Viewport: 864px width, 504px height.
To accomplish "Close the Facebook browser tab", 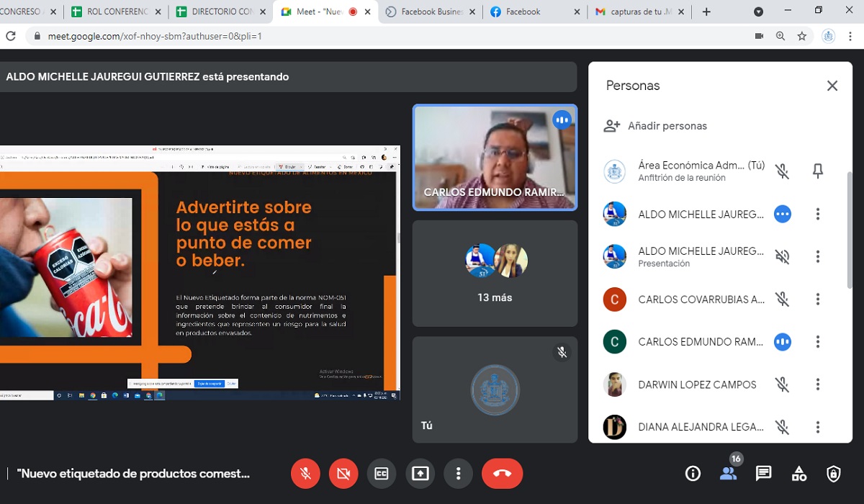I will tap(577, 12).
